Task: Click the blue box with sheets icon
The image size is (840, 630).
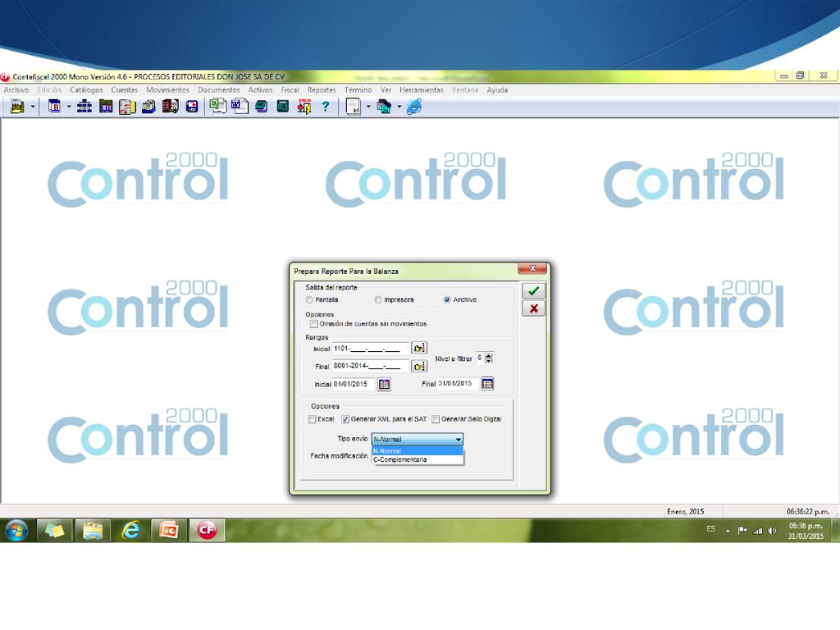Action: 148,107
